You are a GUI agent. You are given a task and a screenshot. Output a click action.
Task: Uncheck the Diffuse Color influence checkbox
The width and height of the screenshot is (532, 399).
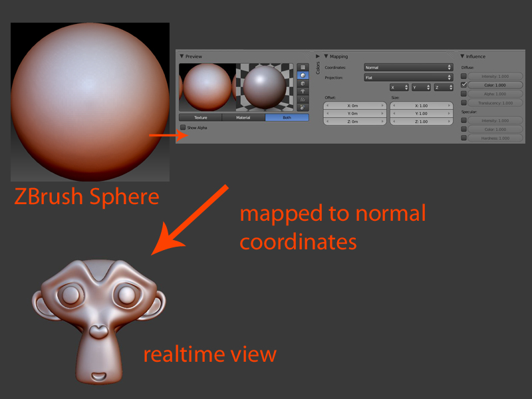pos(464,85)
